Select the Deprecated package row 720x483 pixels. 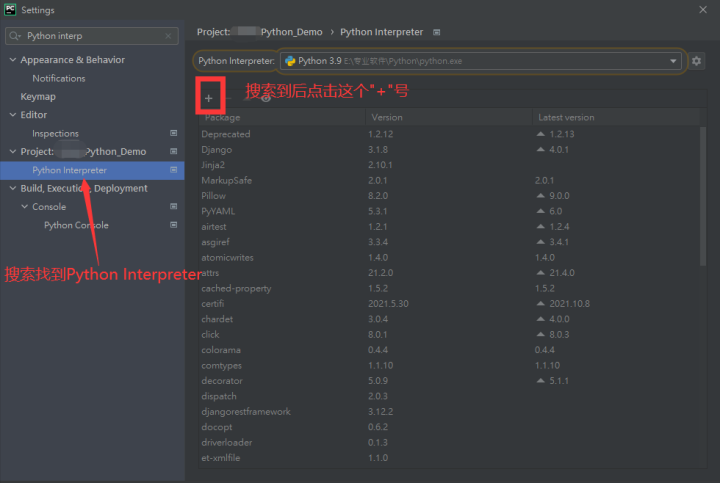[449, 134]
